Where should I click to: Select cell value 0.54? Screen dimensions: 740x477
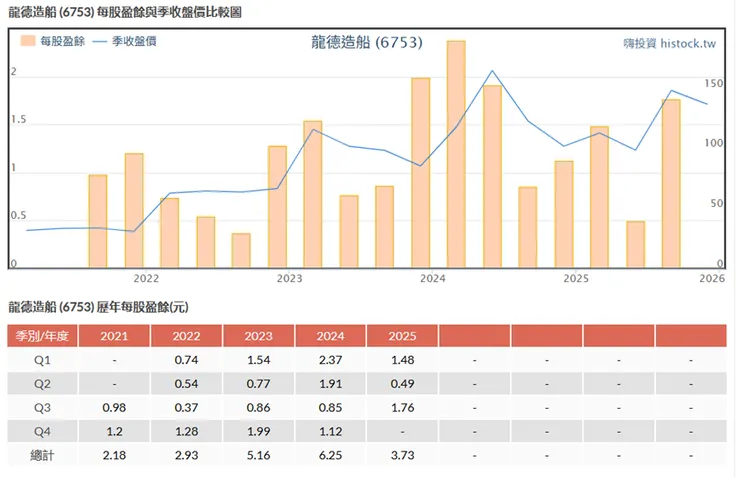tap(186, 384)
